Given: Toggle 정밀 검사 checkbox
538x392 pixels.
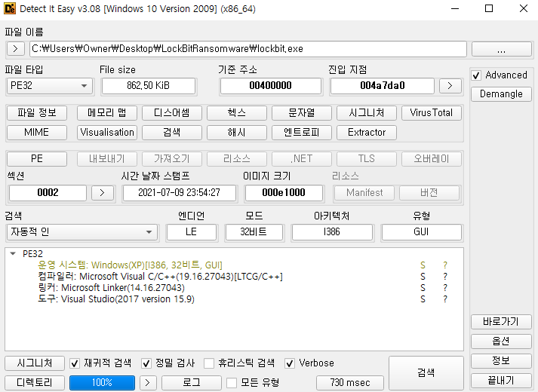Looking at the screenshot, I should tap(146, 363).
